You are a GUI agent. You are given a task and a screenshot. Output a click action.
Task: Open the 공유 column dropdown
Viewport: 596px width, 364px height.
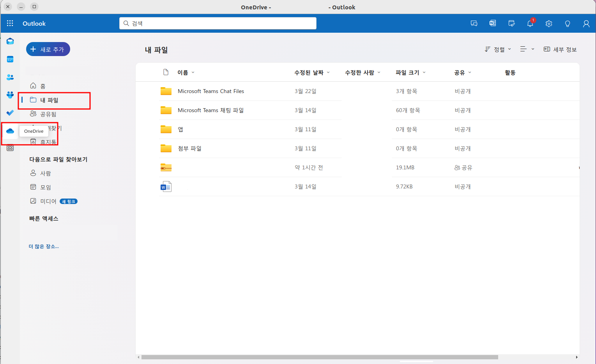(x=463, y=72)
